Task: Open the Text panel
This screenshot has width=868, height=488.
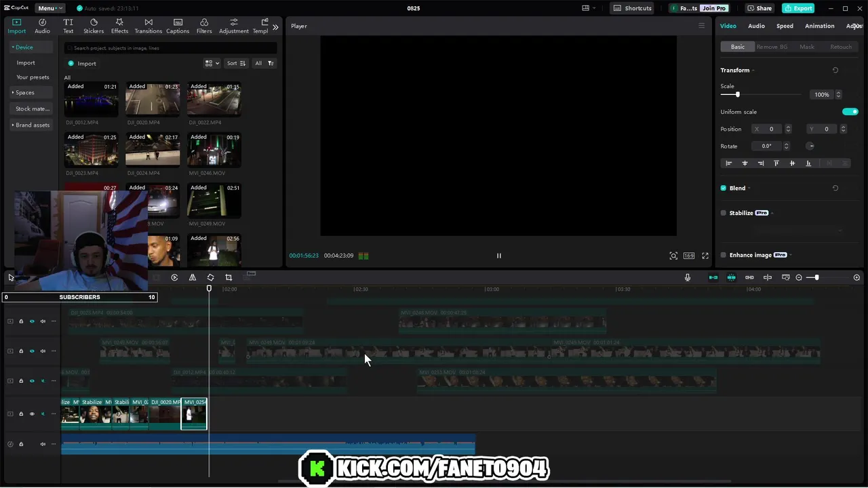Action: pos(68,26)
